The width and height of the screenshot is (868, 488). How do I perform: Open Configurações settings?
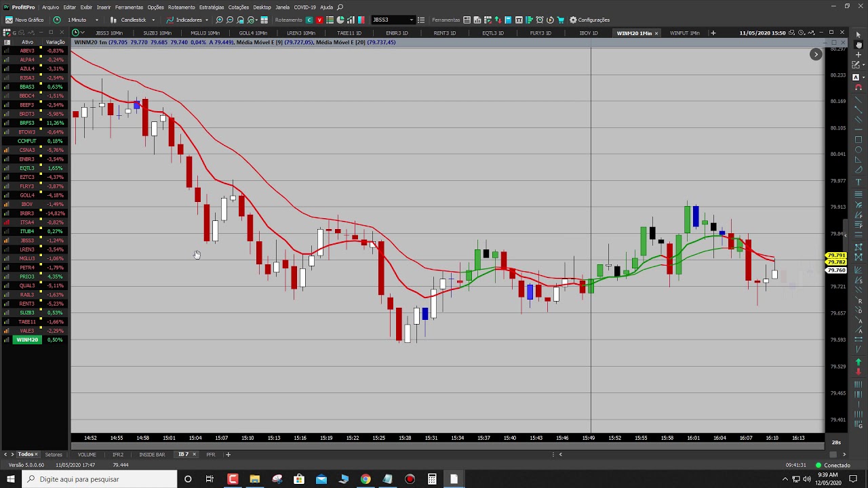pos(590,20)
